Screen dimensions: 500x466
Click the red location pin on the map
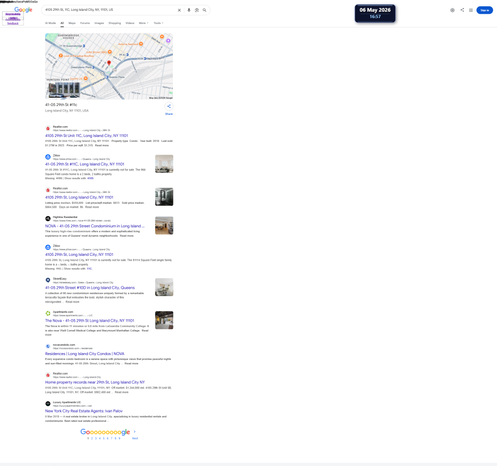click(x=109, y=63)
